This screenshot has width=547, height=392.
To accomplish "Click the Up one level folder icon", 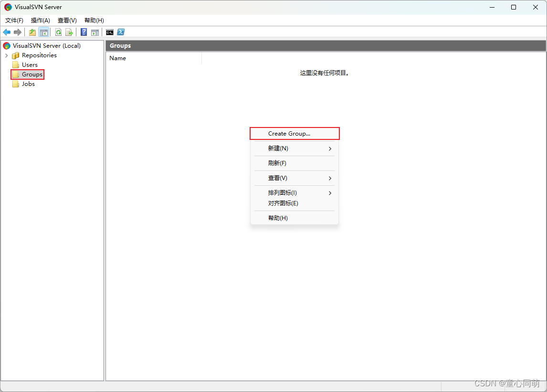I will pyautogui.click(x=32, y=32).
